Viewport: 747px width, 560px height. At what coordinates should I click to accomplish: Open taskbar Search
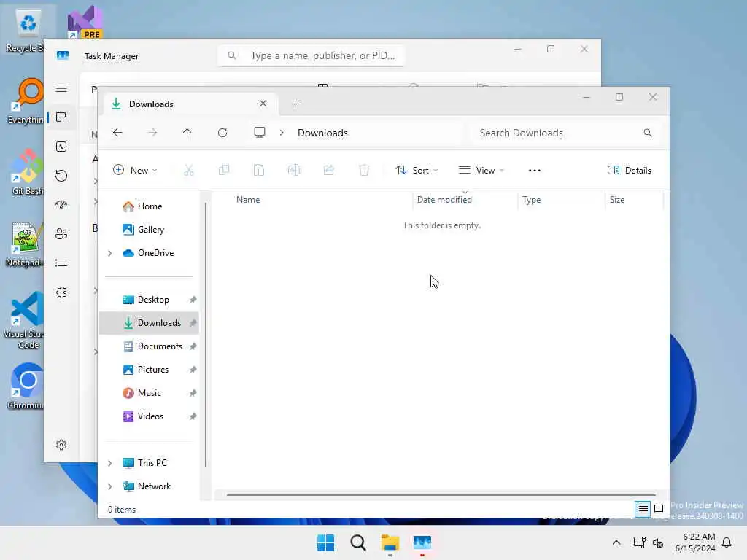[357, 542]
